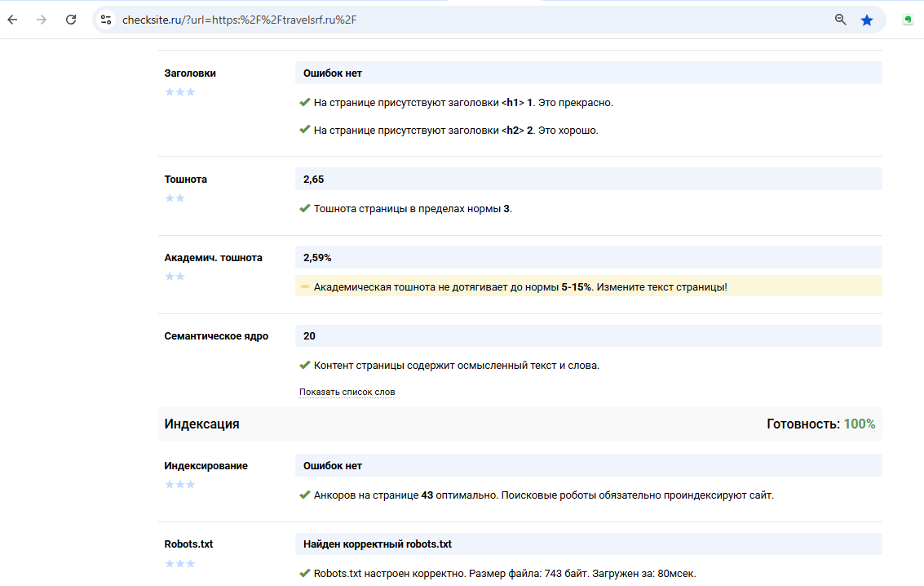The image size is (924, 586).
Task: Click the zoom magnifier icon in address bar
Action: click(841, 20)
